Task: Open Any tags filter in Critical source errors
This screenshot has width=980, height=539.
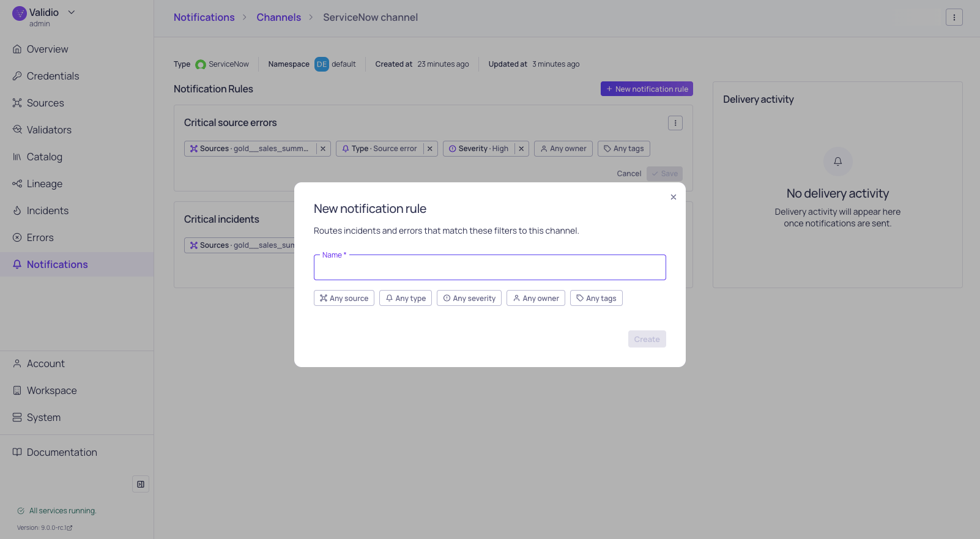Action: pos(624,149)
